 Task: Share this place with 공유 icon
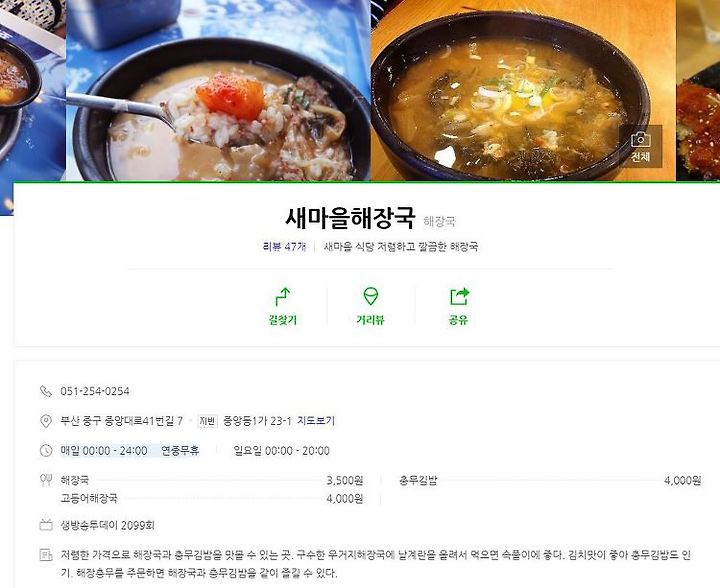459,306
